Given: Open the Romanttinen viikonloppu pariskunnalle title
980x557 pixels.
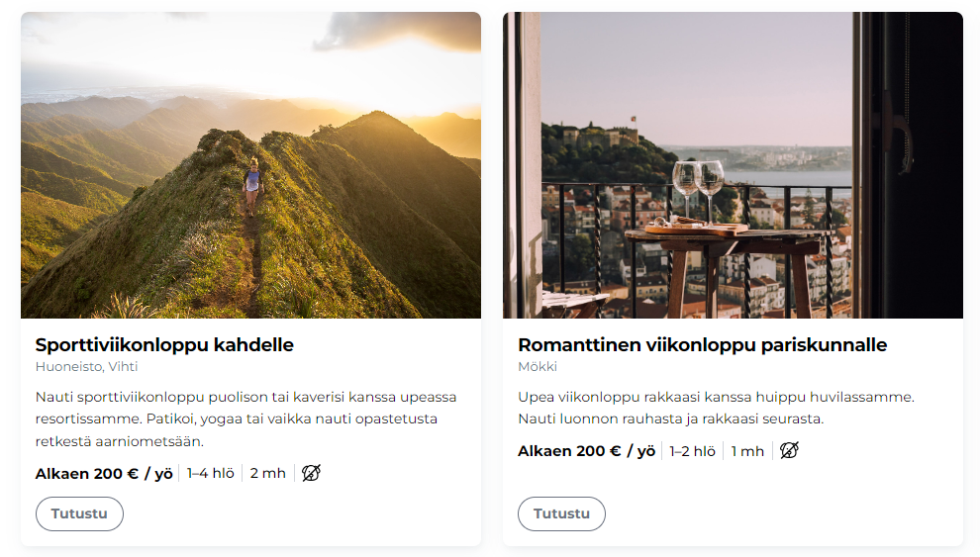Looking at the screenshot, I should (702, 345).
